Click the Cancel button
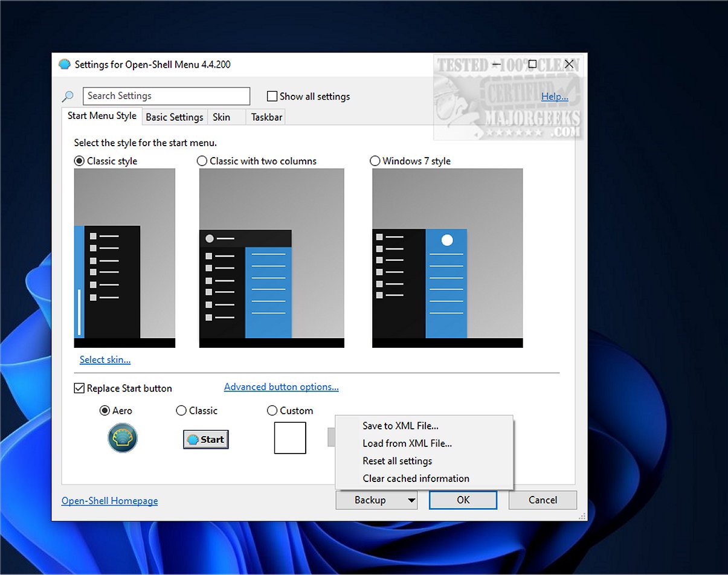The height and width of the screenshot is (575, 728). (543, 500)
